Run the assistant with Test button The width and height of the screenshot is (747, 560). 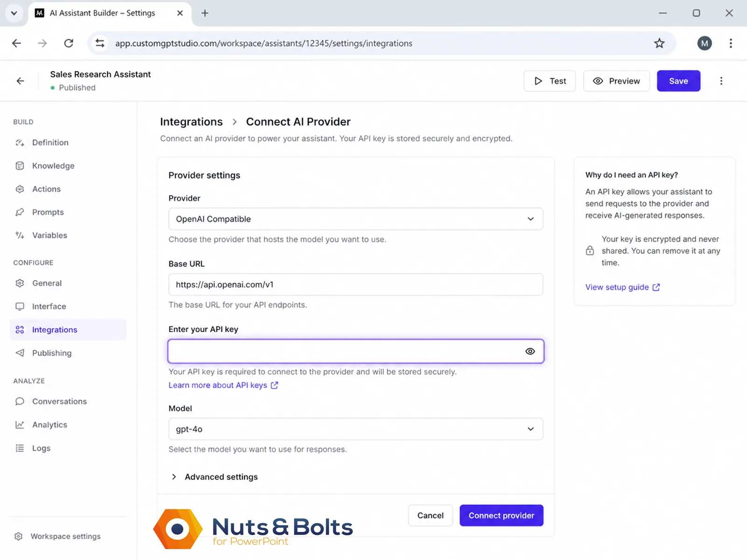550,81
